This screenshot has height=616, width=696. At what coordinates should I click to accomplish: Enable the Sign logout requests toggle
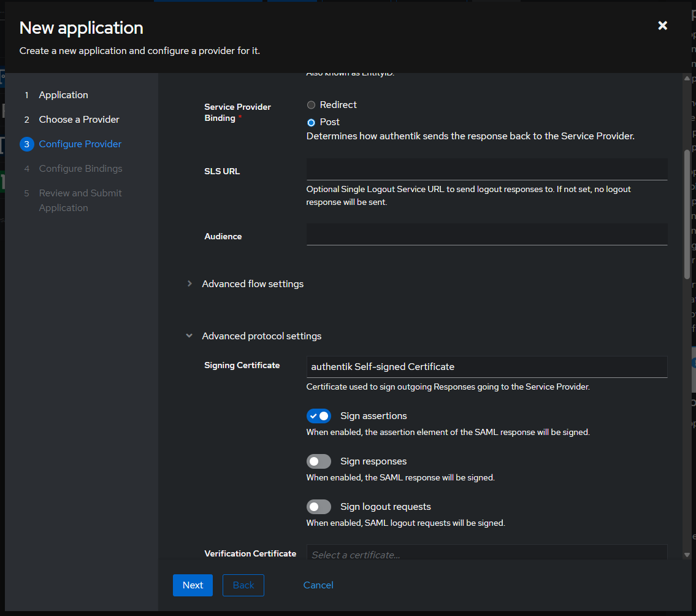pos(318,506)
